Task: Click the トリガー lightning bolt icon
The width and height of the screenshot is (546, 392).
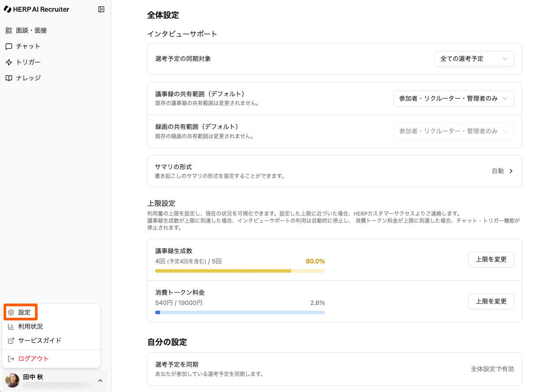Action: pyautogui.click(x=9, y=62)
